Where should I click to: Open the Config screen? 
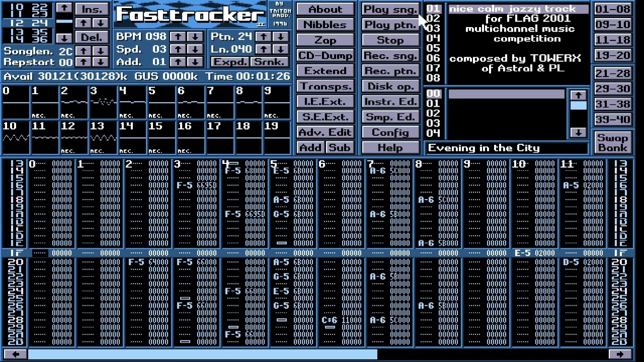390,132
